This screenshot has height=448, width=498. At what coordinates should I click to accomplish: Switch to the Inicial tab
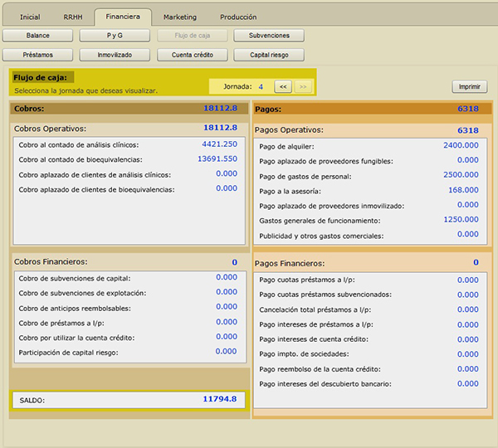30,17
